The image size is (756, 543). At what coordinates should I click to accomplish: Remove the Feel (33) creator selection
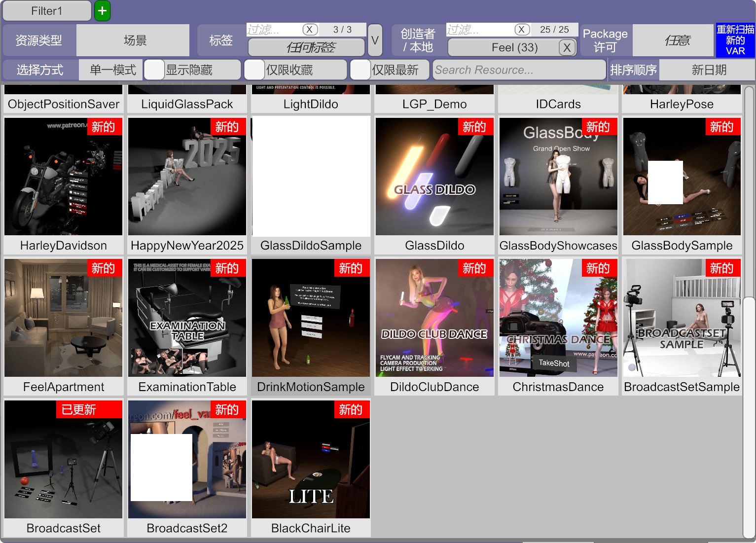pyautogui.click(x=567, y=48)
